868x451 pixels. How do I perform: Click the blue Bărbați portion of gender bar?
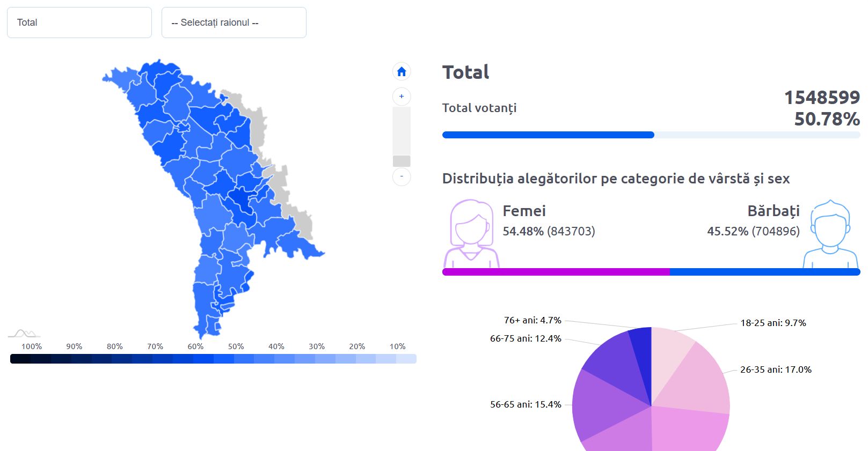point(765,272)
